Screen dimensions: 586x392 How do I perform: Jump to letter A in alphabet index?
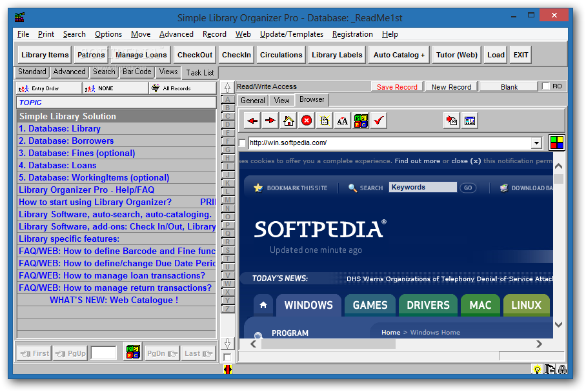(x=228, y=100)
